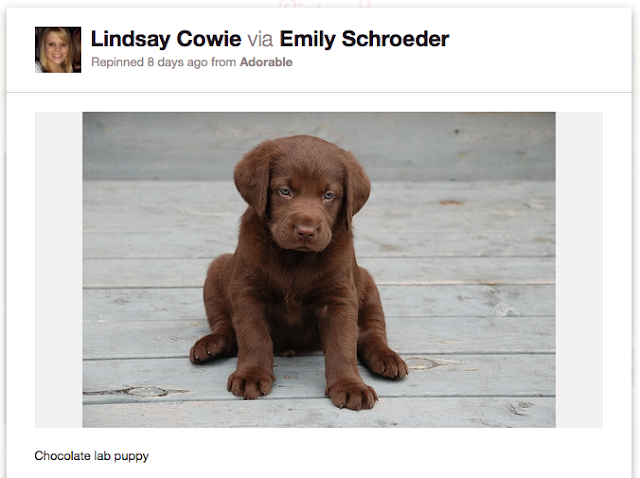The image size is (640, 478).
Task: Click the word 'via' in the header
Action: point(260,40)
